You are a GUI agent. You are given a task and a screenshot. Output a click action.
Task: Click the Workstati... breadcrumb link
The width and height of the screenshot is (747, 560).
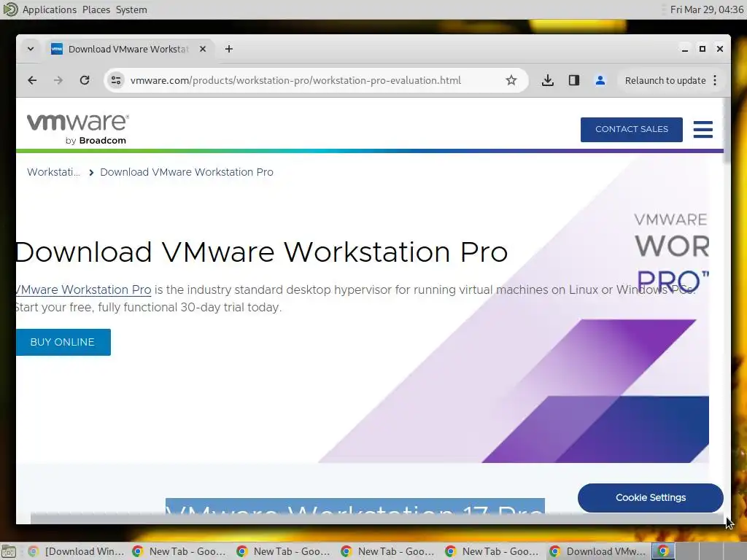pos(53,172)
